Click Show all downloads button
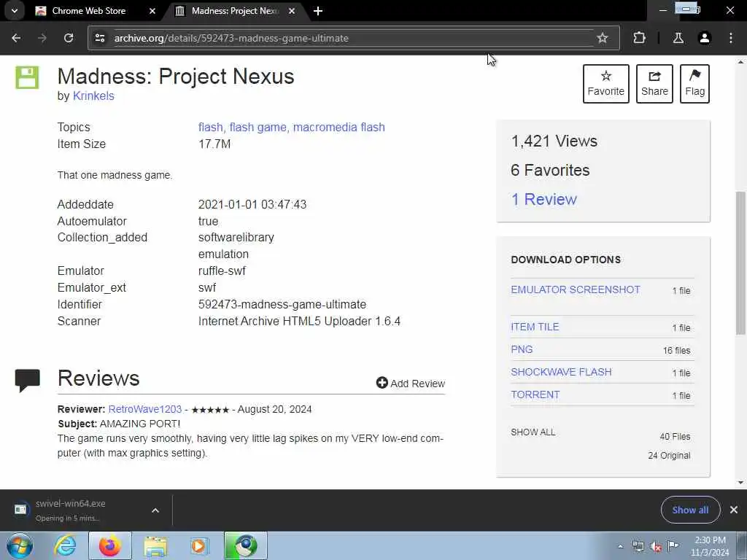 click(x=690, y=510)
